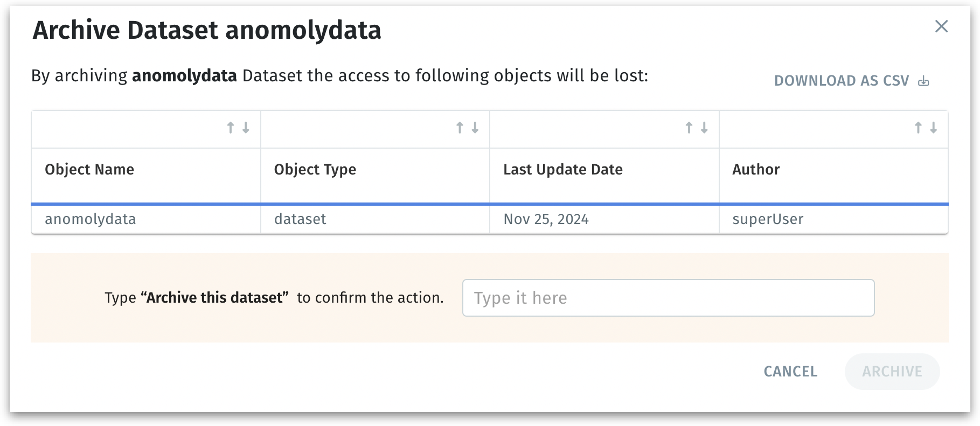The height and width of the screenshot is (426, 980).
Task: Select the anomolydata object name cell
Action: 91,219
